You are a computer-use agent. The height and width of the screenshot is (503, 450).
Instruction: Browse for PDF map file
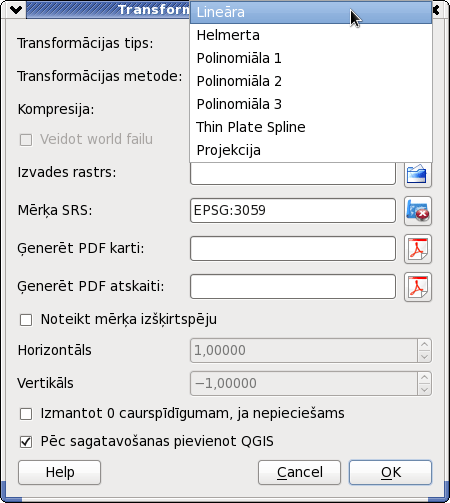tap(418, 249)
